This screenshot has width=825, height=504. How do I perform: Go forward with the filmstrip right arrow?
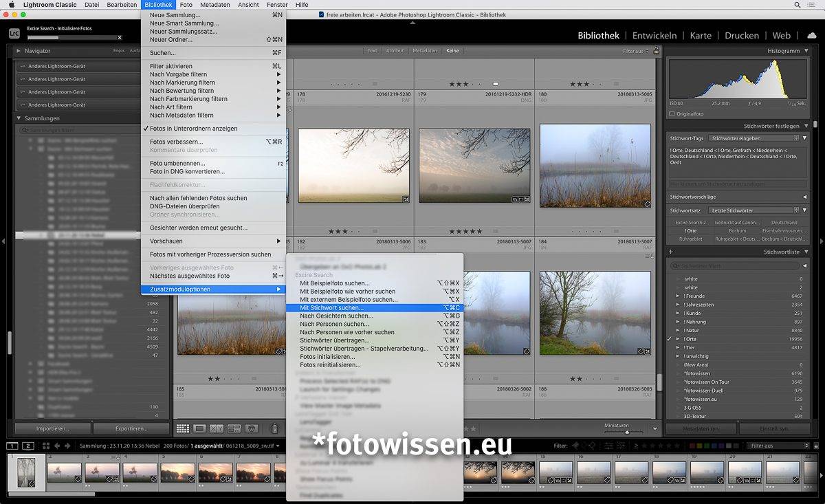[66, 446]
